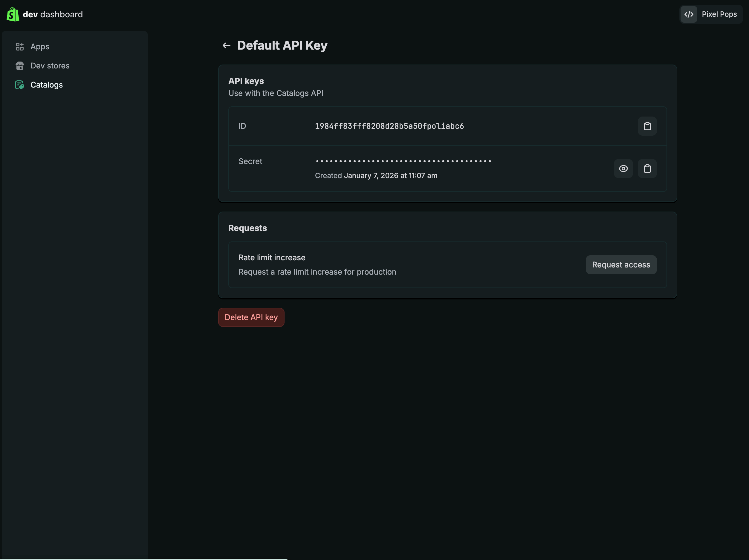Navigate to Apps in the sidebar
This screenshot has height=560, width=749.
tap(40, 46)
